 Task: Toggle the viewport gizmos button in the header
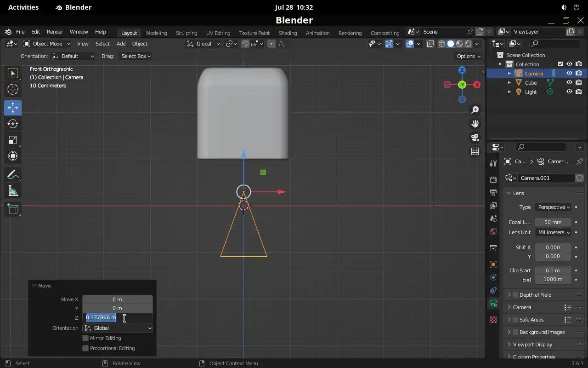coord(389,44)
